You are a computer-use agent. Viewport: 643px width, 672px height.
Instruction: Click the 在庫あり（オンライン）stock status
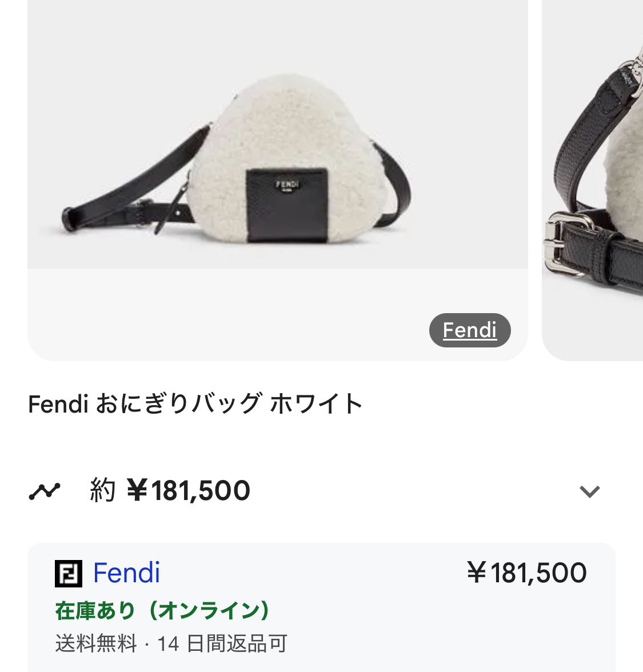pos(162,610)
